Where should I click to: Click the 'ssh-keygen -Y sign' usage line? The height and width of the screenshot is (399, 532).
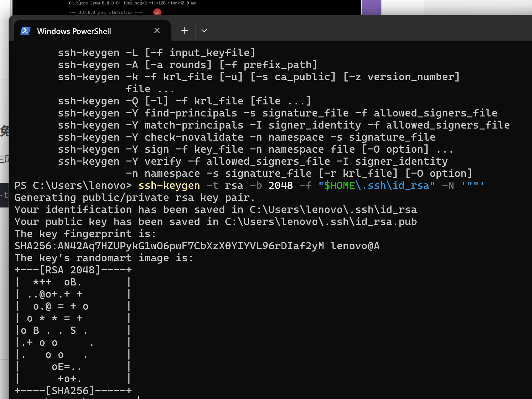coord(255,149)
